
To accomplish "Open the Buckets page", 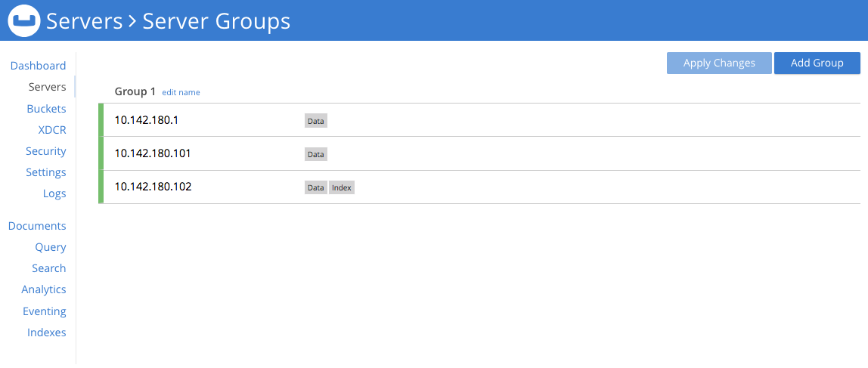I will click(46, 109).
